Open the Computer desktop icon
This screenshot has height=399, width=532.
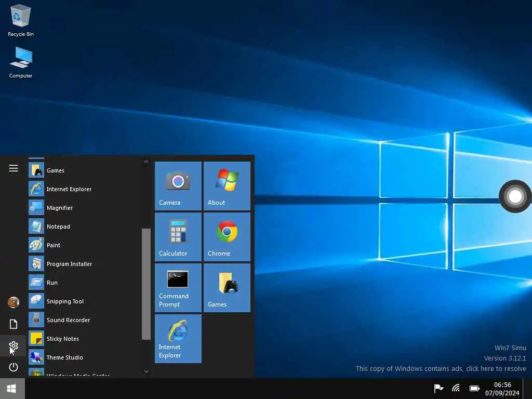click(21, 62)
